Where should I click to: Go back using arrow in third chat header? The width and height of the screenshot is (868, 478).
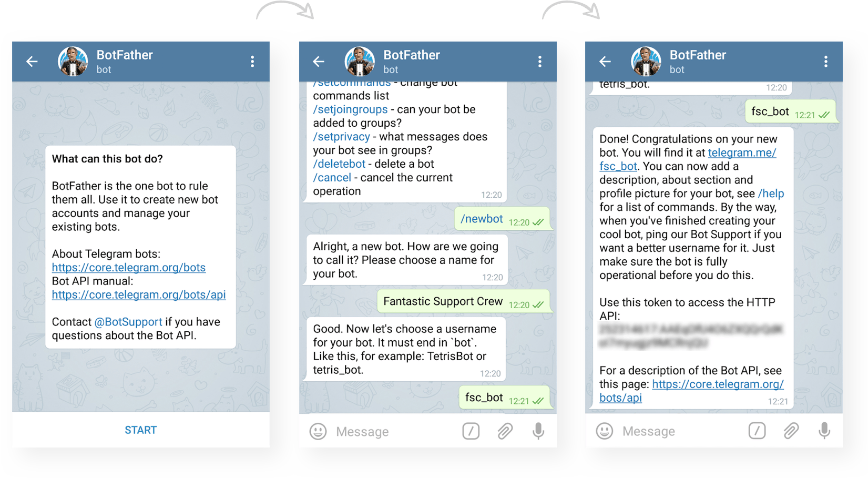coord(605,62)
